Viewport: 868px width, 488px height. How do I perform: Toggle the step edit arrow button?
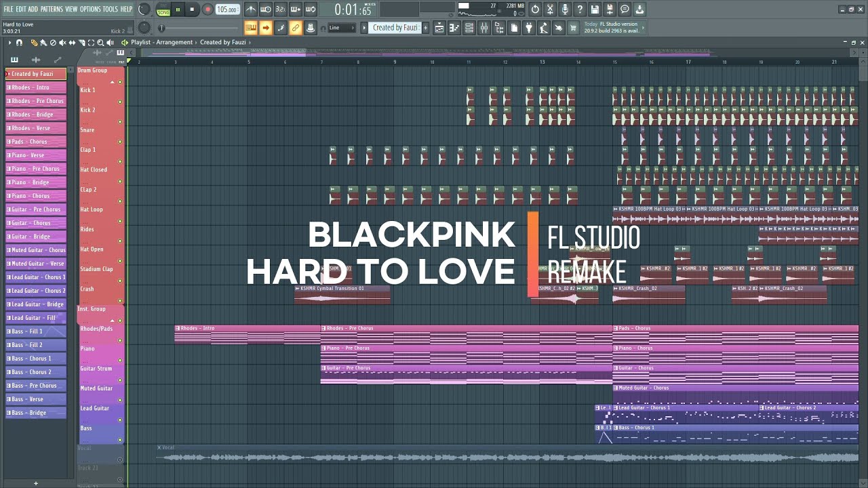266,28
